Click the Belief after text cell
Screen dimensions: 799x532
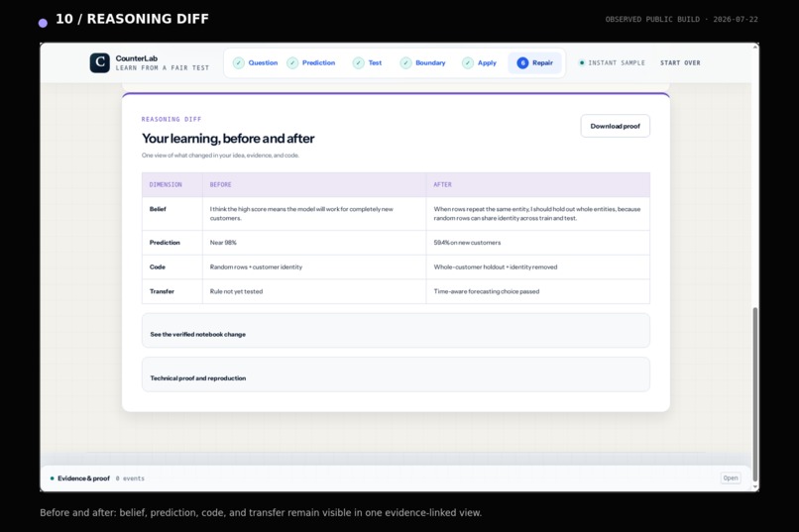click(x=537, y=214)
